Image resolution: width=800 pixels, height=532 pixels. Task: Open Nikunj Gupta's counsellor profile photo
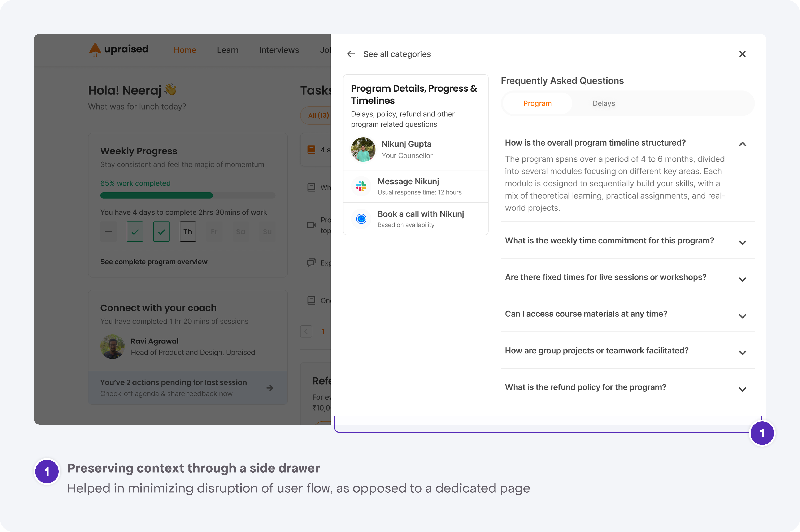point(363,150)
